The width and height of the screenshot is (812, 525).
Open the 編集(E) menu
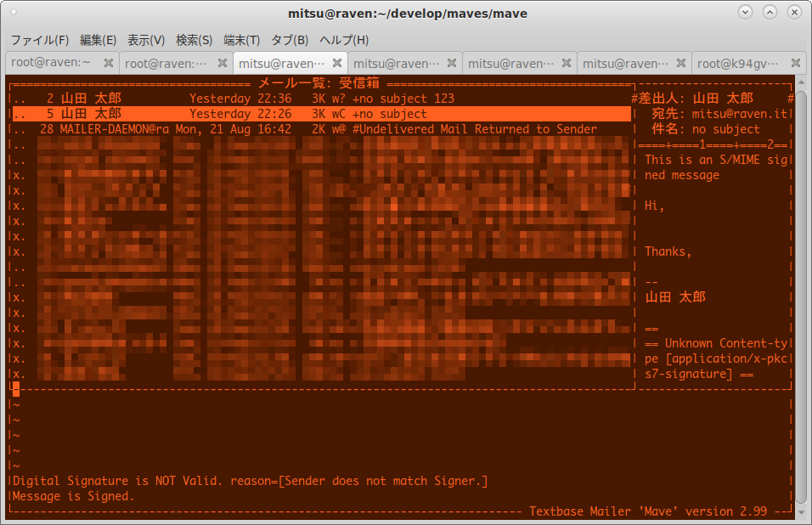pos(98,40)
